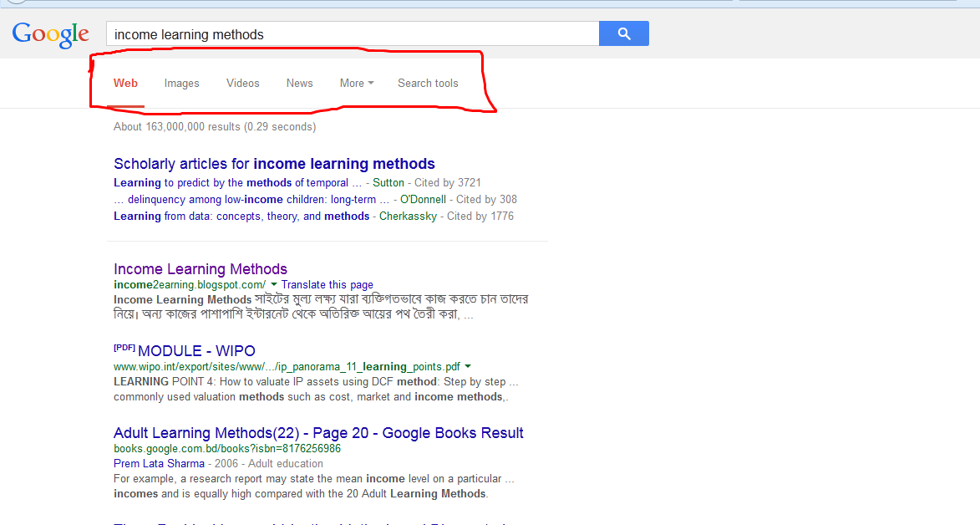Open 'Scholarly articles for income learning methods'

274,164
